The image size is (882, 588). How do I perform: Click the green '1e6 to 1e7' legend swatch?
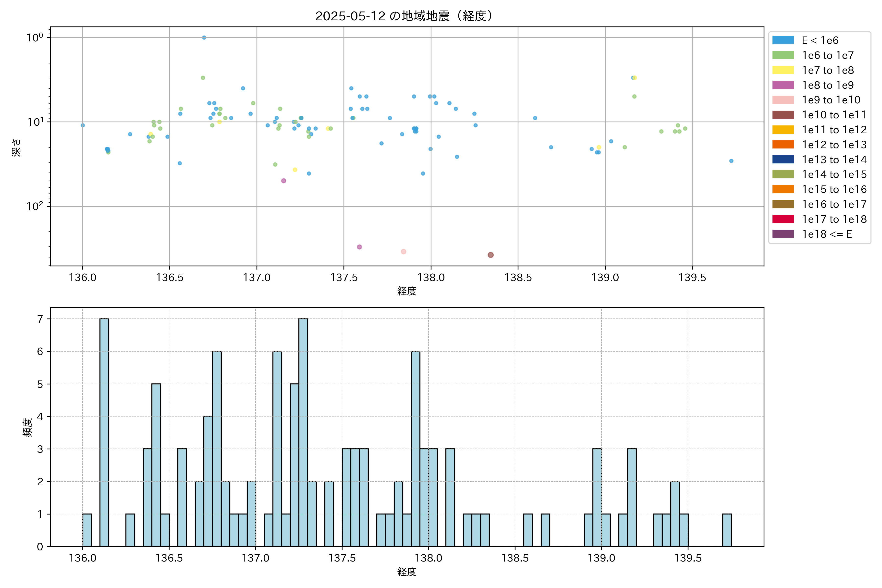click(783, 56)
